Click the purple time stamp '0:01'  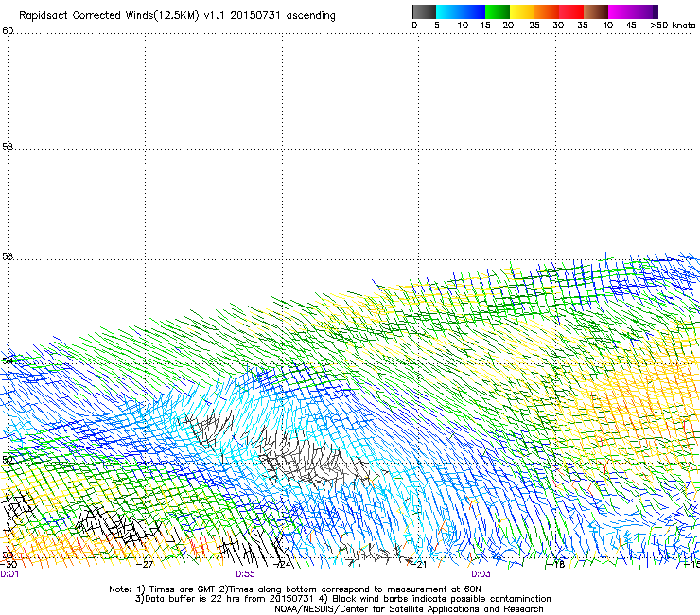tap(9, 574)
